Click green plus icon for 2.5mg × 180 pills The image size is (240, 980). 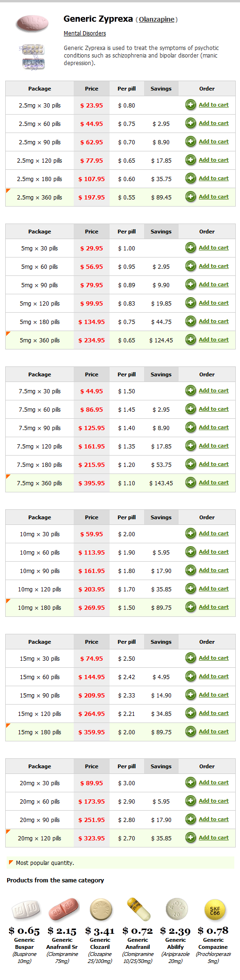[190, 178]
